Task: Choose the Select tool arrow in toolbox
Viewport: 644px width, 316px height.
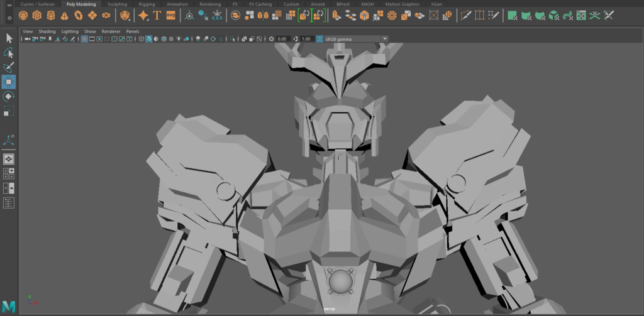Action: [9, 38]
